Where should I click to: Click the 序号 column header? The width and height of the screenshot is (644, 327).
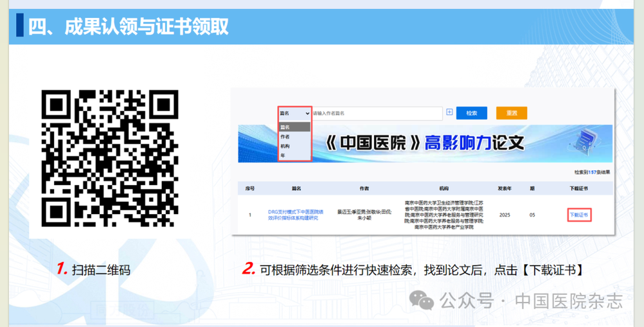point(249,188)
